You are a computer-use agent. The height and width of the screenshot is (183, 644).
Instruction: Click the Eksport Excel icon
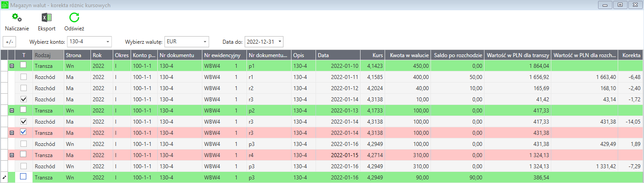tap(46, 18)
